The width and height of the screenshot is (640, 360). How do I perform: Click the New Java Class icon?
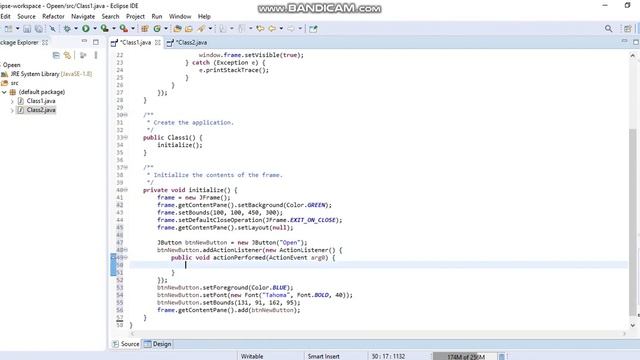coord(157,29)
